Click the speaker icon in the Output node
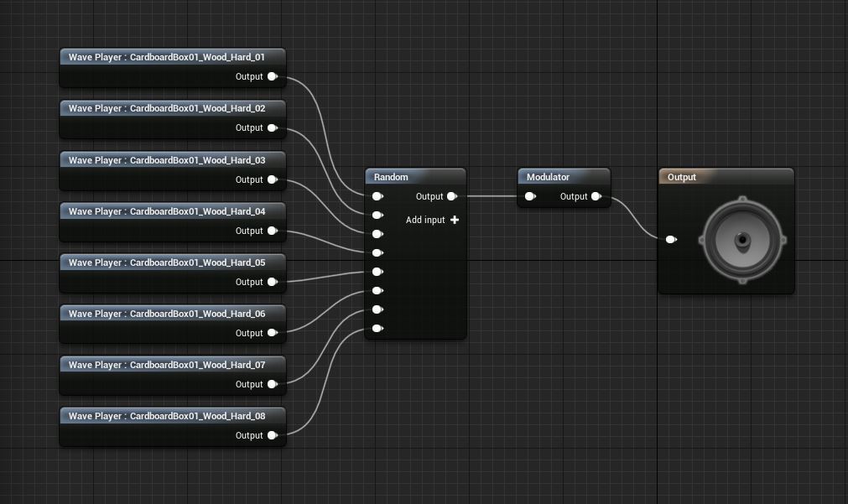Image resolution: width=848 pixels, height=504 pixels. click(x=742, y=240)
